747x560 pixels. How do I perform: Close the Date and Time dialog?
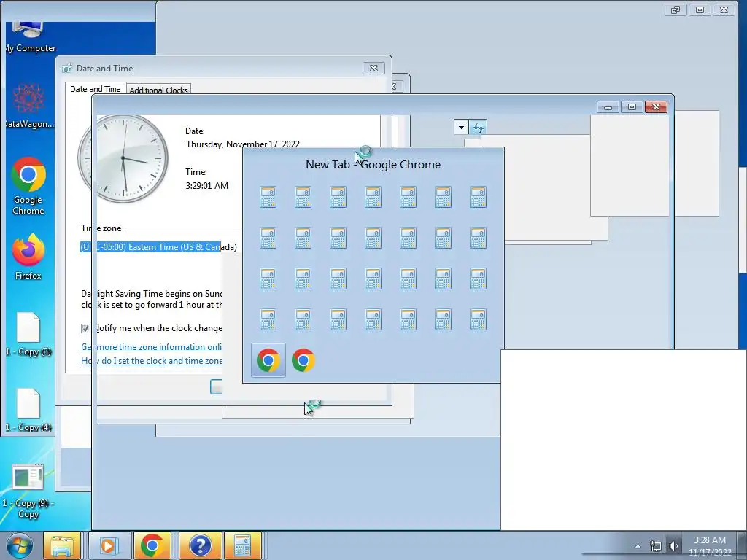pyautogui.click(x=374, y=69)
